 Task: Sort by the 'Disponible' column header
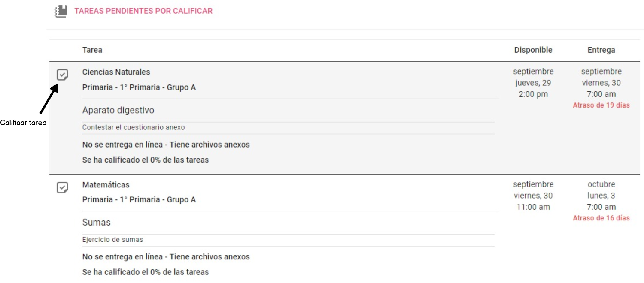click(x=533, y=50)
